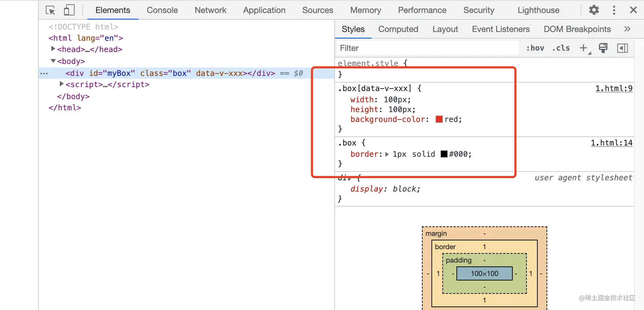Switch to the Console tab

pyautogui.click(x=162, y=10)
